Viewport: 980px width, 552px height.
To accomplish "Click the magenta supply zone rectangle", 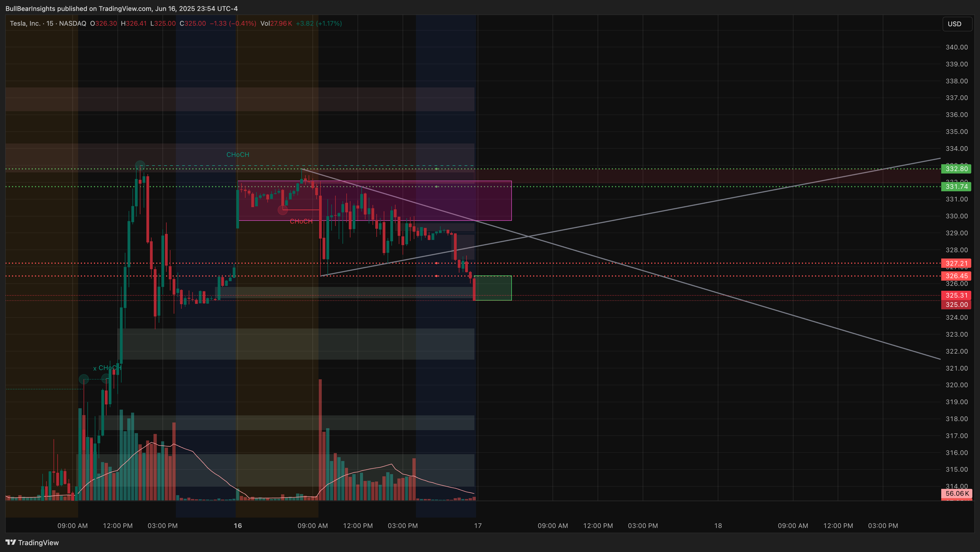I will [x=375, y=201].
